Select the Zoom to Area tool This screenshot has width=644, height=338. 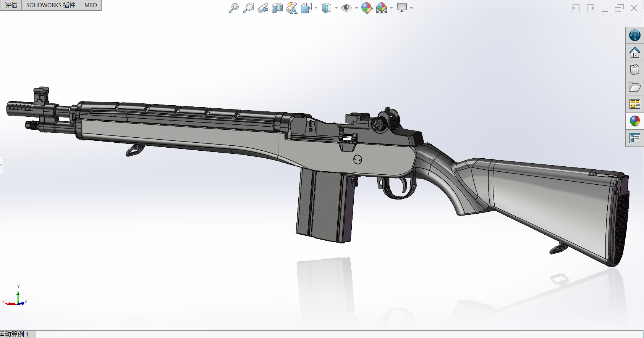(x=248, y=8)
